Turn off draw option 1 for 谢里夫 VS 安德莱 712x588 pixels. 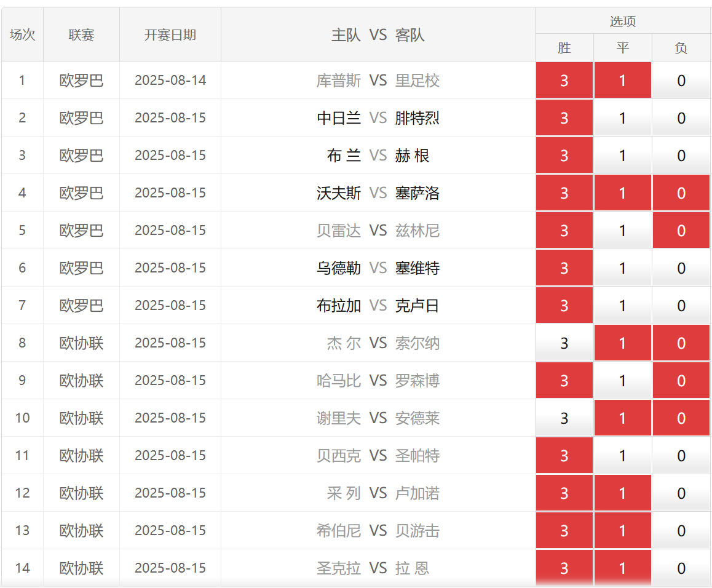[x=623, y=418]
